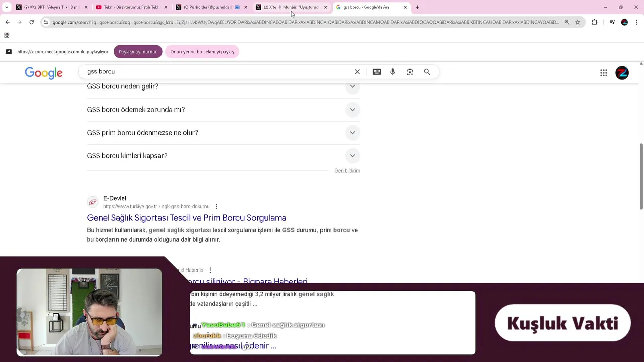The image size is (644, 362).
Task: Go to Google homepage via logo
Action: (44, 73)
